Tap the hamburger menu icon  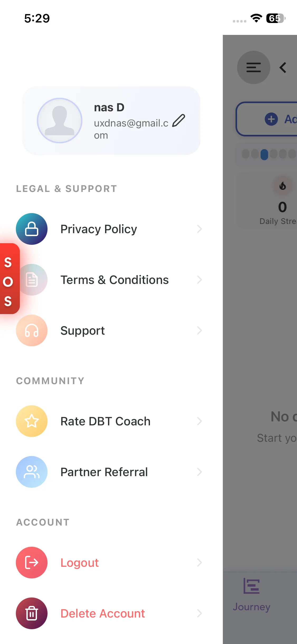click(253, 67)
